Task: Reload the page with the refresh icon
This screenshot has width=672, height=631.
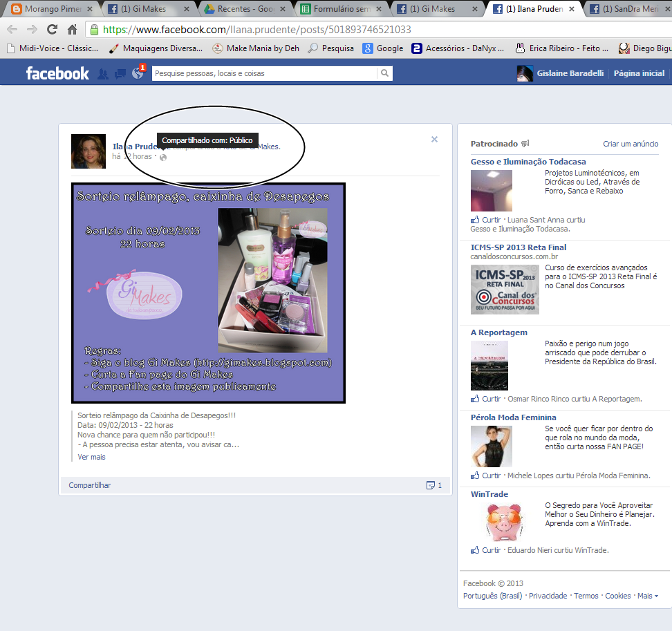Action: click(52, 29)
